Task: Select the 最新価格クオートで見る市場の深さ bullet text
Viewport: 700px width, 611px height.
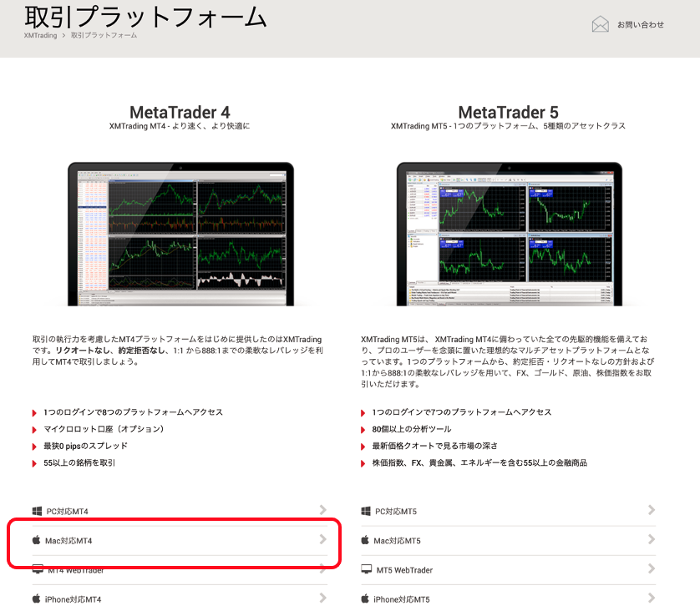Action: pyautogui.click(x=435, y=446)
